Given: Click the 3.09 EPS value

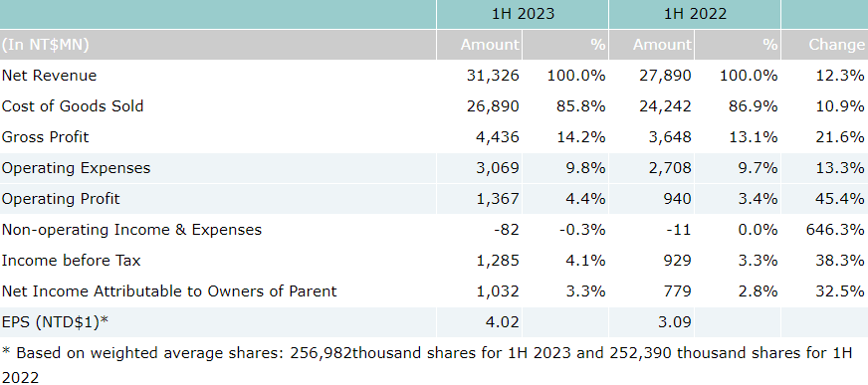Looking at the screenshot, I should [675, 322].
